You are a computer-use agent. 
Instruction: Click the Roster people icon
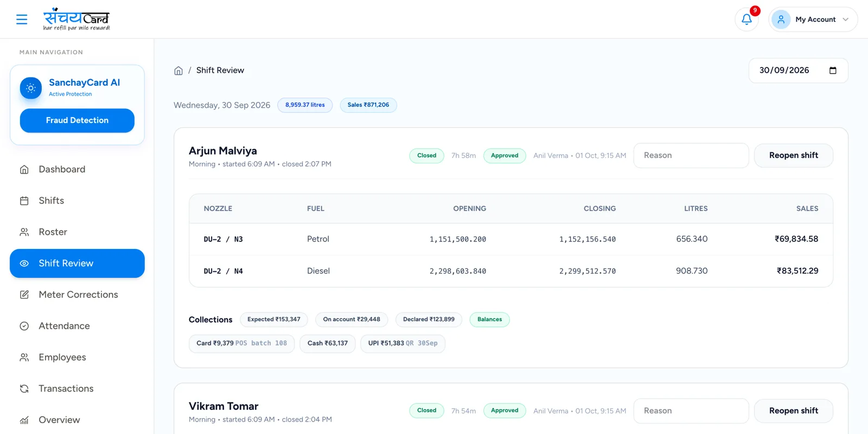(24, 232)
